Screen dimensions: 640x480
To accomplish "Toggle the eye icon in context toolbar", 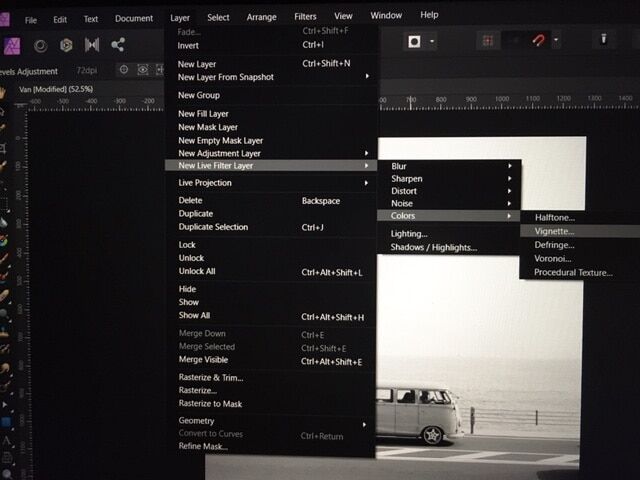I will click(143, 70).
